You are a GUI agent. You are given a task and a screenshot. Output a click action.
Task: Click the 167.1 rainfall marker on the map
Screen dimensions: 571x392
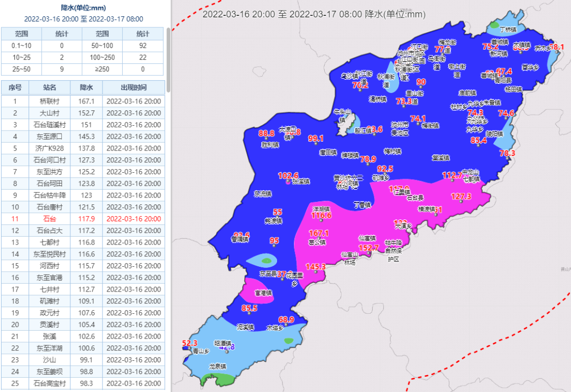tap(318, 234)
